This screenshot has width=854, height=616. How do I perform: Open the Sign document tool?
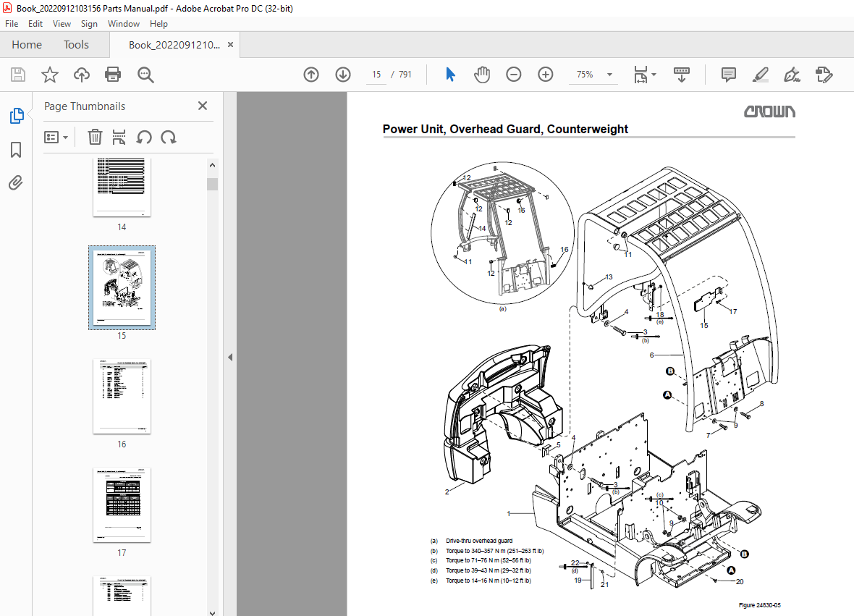pos(792,75)
